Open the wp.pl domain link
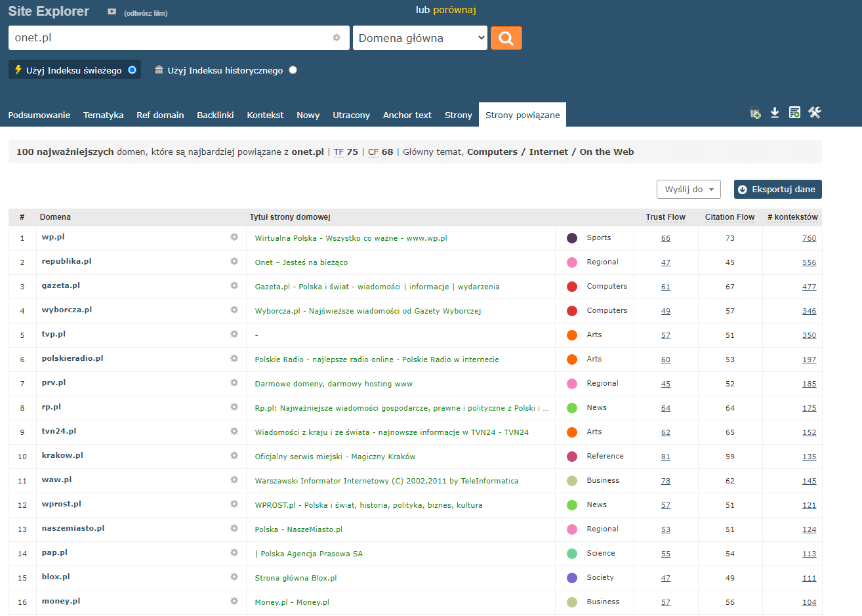The image size is (862, 616). click(x=53, y=237)
